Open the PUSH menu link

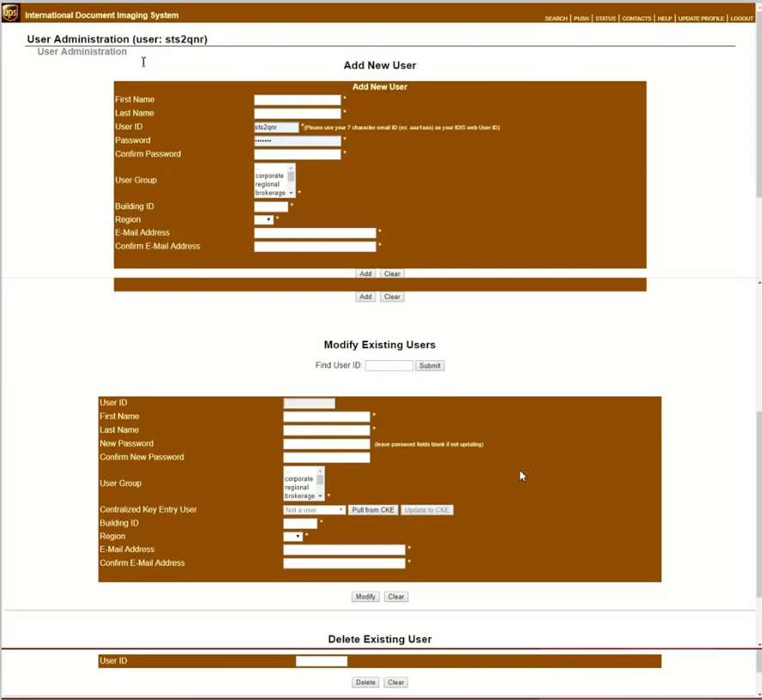581,18
